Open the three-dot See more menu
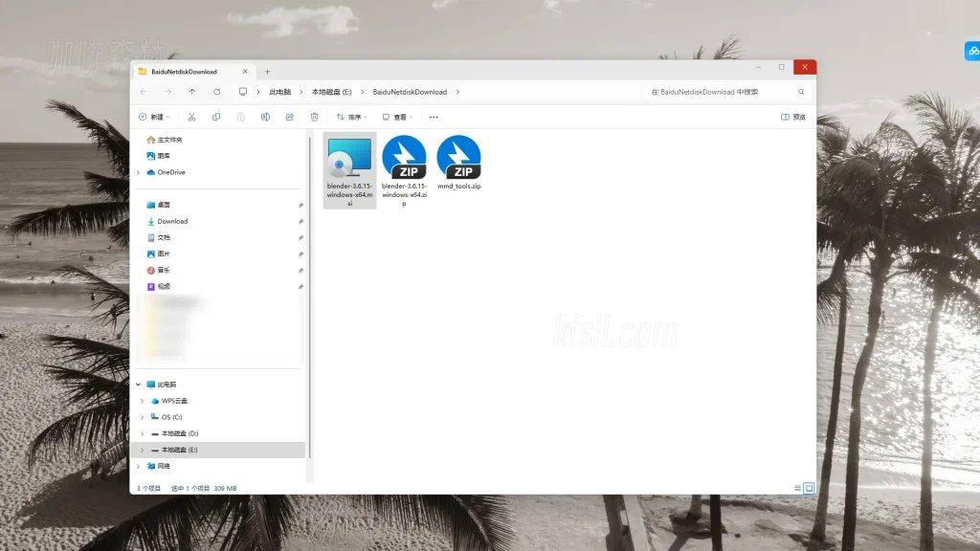 (x=434, y=117)
